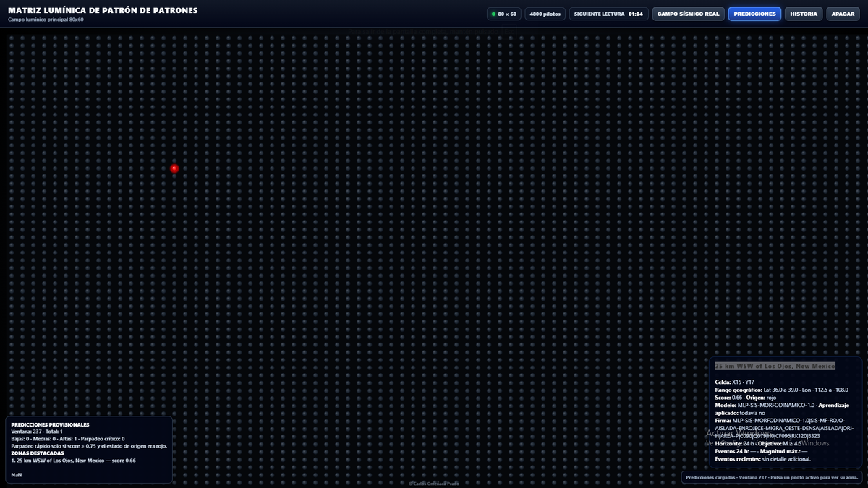Click the active red pilot light
This screenshot has height=488, width=868.
click(x=174, y=168)
